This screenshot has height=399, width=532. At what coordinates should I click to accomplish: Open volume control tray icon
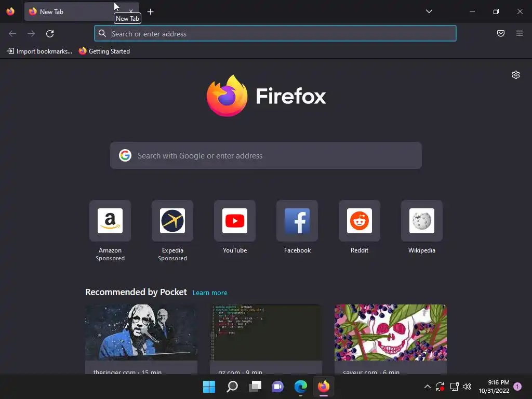[467, 387]
